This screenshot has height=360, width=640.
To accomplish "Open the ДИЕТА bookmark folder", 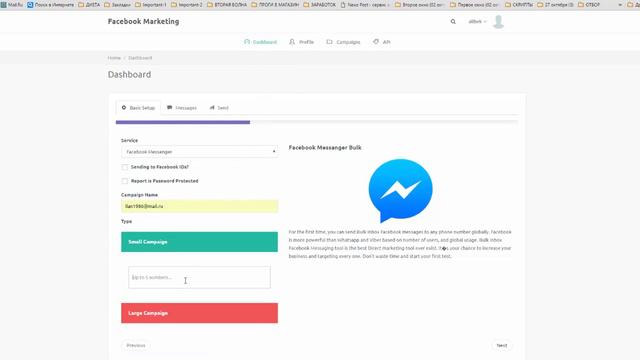I will pyautogui.click(x=89, y=5).
